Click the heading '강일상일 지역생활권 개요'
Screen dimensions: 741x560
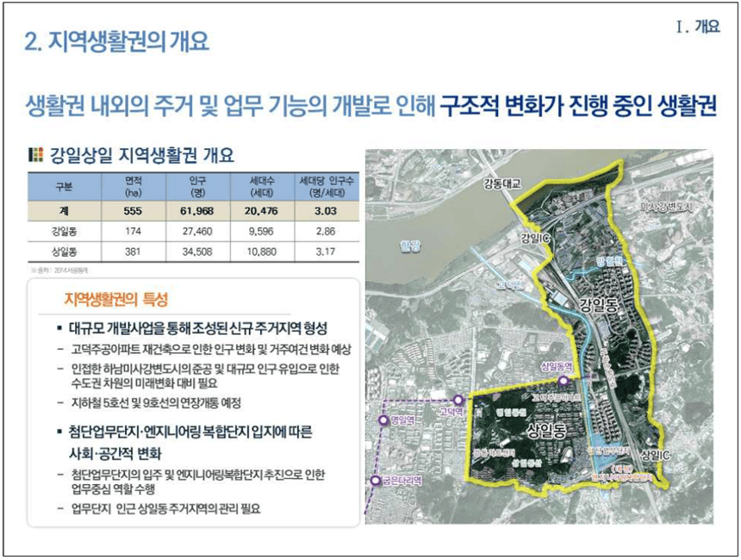pyautogui.click(x=142, y=155)
